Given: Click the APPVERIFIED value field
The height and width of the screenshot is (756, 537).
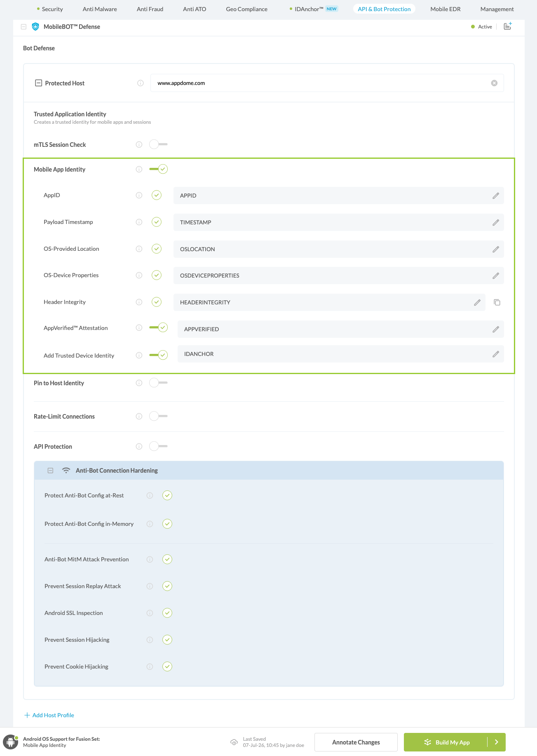Looking at the screenshot, I should point(340,329).
